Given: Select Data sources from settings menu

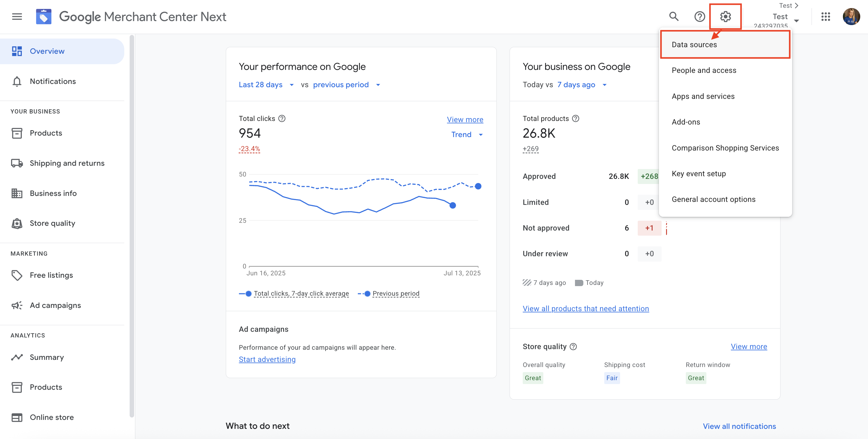Looking at the screenshot, I should [x=725, y=45].
